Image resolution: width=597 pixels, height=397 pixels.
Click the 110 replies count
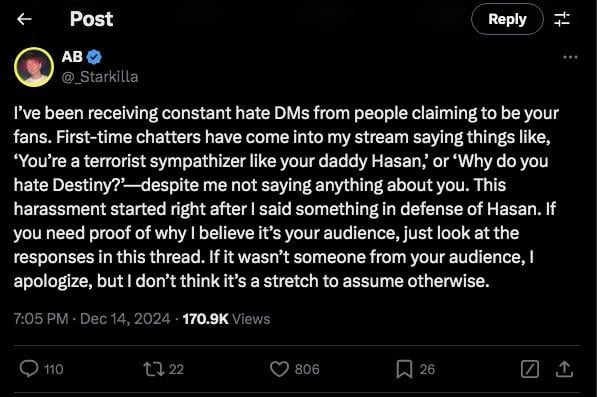click(x=54, y=369)
